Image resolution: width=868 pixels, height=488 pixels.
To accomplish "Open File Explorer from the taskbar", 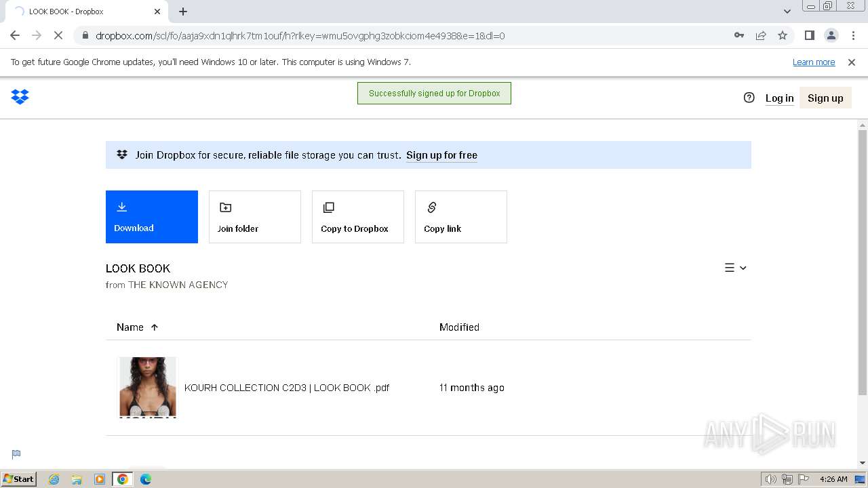I will coord(77,479).
